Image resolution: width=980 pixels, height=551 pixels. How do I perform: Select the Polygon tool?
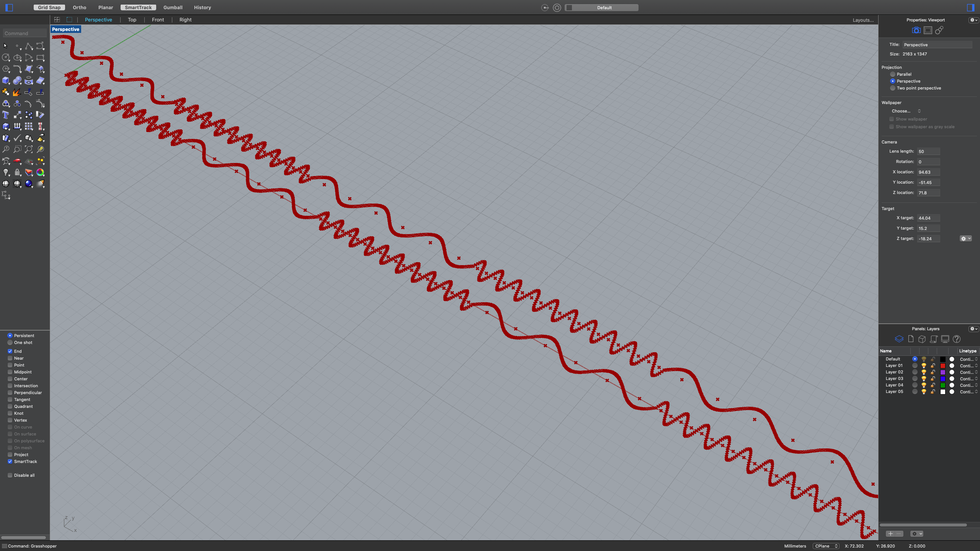coord(6,69)
